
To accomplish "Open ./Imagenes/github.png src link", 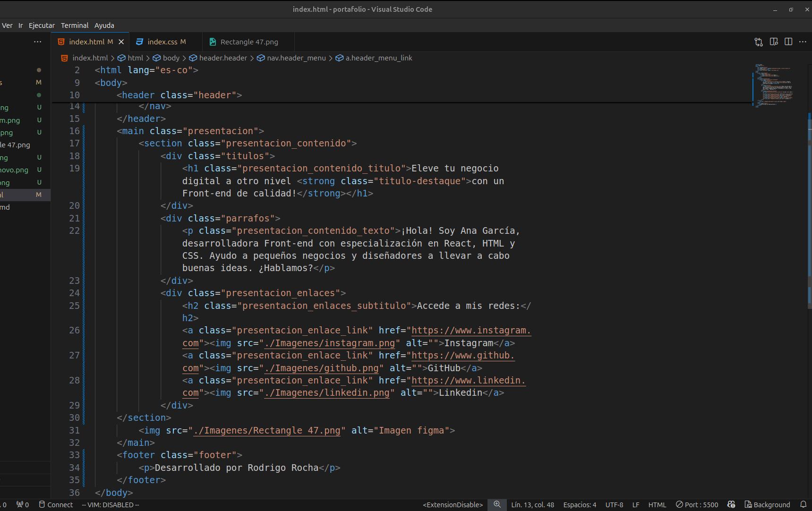I will click(x=321, y=368).
